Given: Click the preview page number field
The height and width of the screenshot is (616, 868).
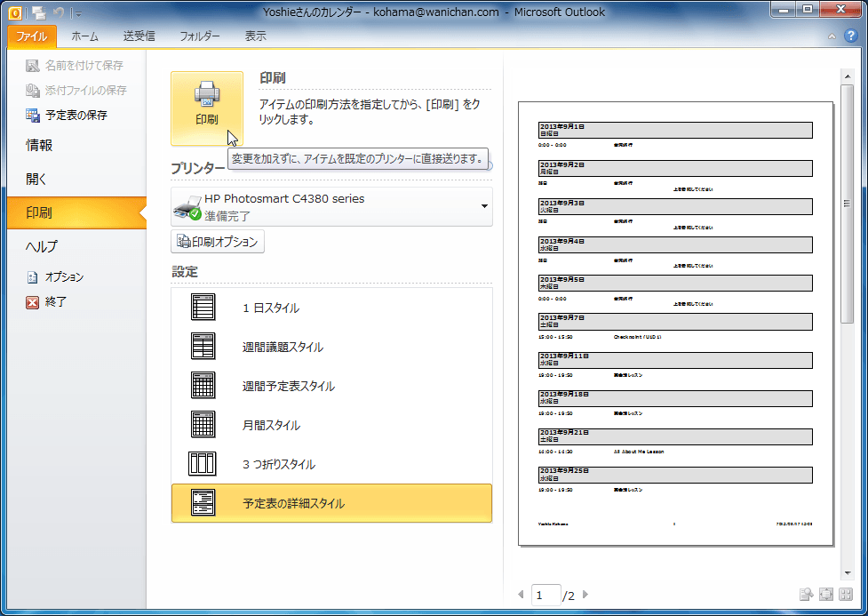Looking at the screenshot, I should point(545,595).
